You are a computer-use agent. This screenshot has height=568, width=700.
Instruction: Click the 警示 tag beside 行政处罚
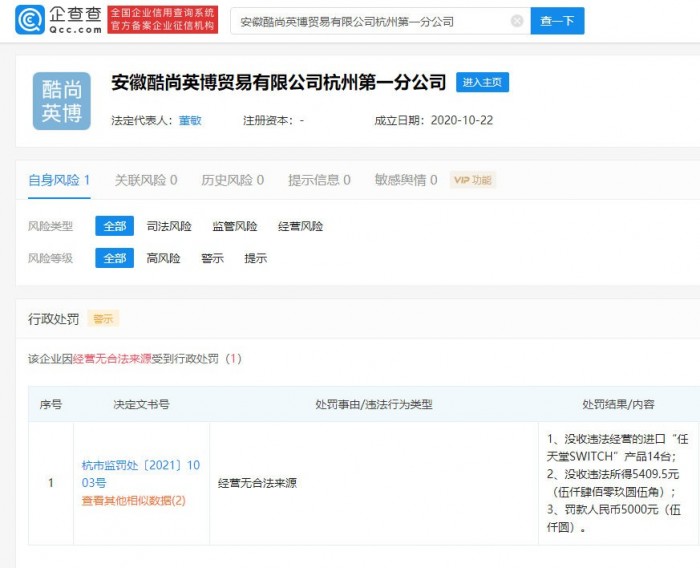pos(102,319)
